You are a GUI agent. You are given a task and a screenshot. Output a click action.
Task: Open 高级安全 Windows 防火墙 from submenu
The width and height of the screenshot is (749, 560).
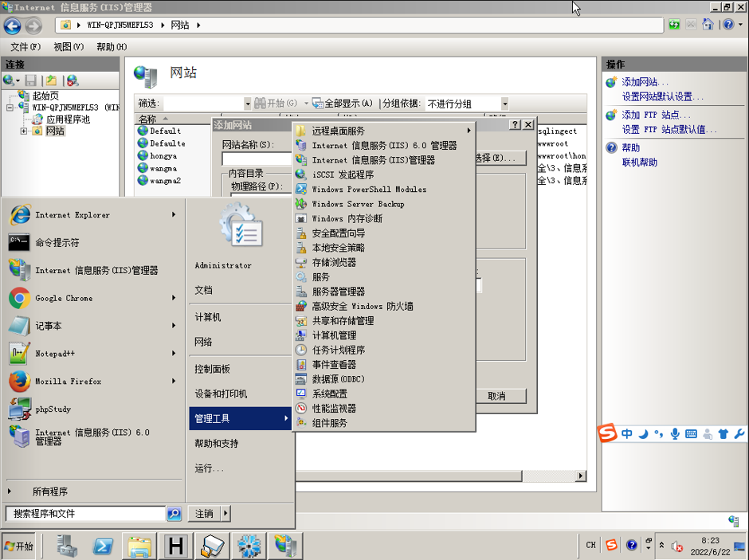(x=384, y=306)
